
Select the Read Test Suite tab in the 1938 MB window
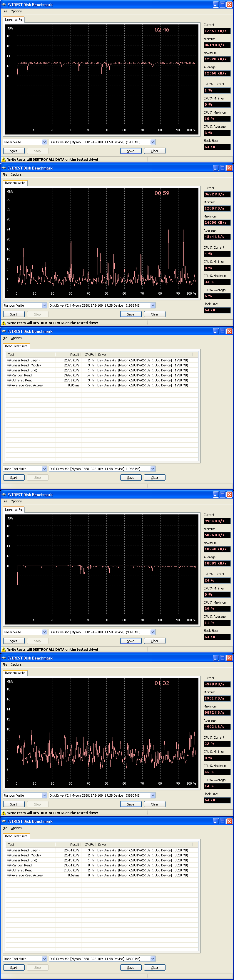tap(16, 346)
